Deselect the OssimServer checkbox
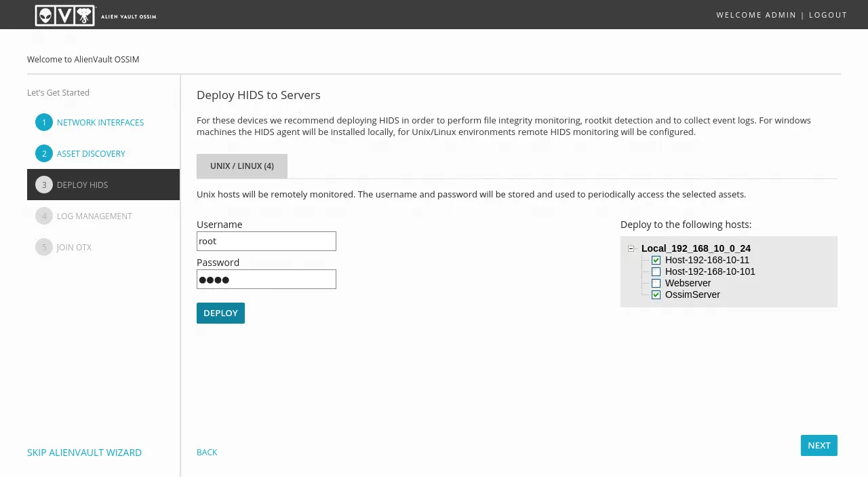 point(656,295)
